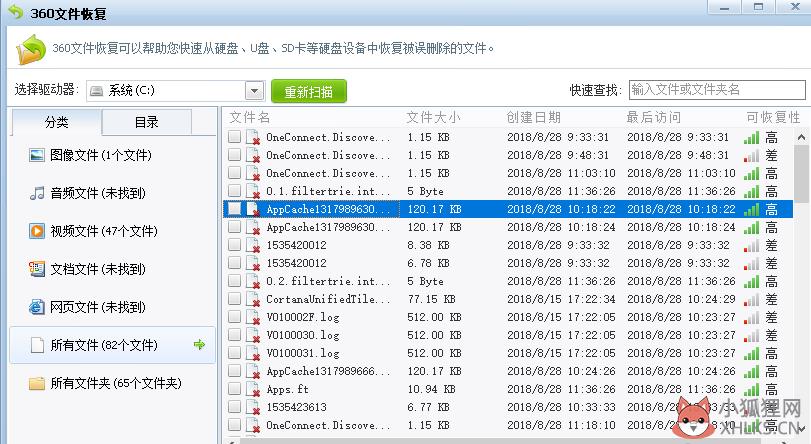Click the quick search input field
Screen dimensions: 811x444
pos(717,90)
